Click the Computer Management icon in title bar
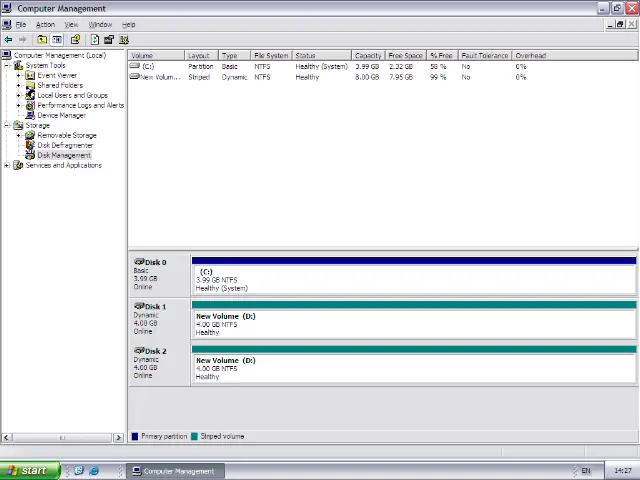The image size is (640, 480). pyautogui.click(x=7, y=8)
